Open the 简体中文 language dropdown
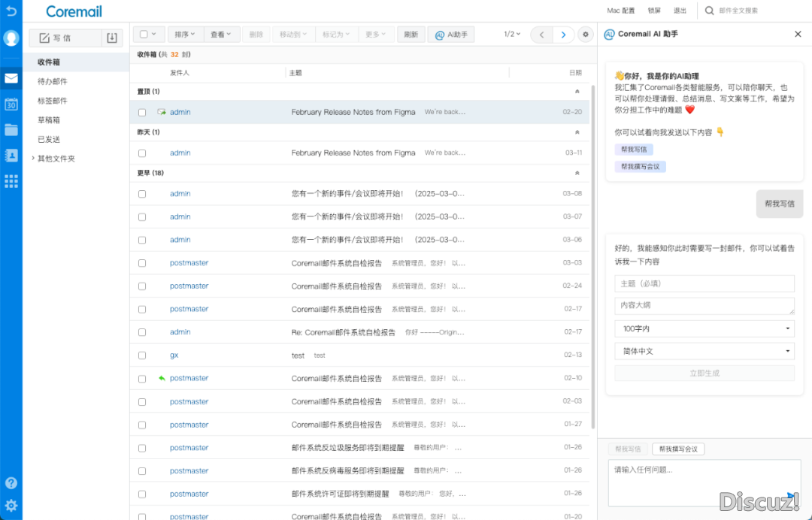This screenshot has width=812, height=520. (x=704, y=352)
